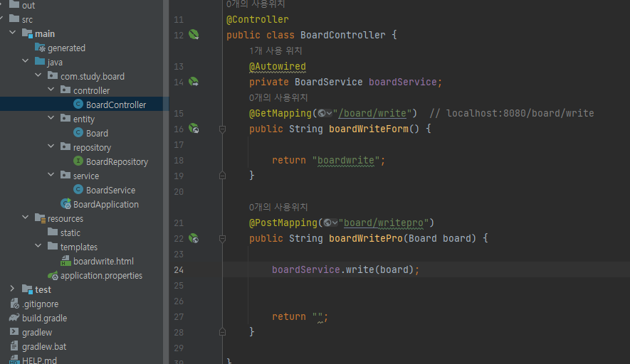
Task: Open gradlew.bat file
Action: 44,347
